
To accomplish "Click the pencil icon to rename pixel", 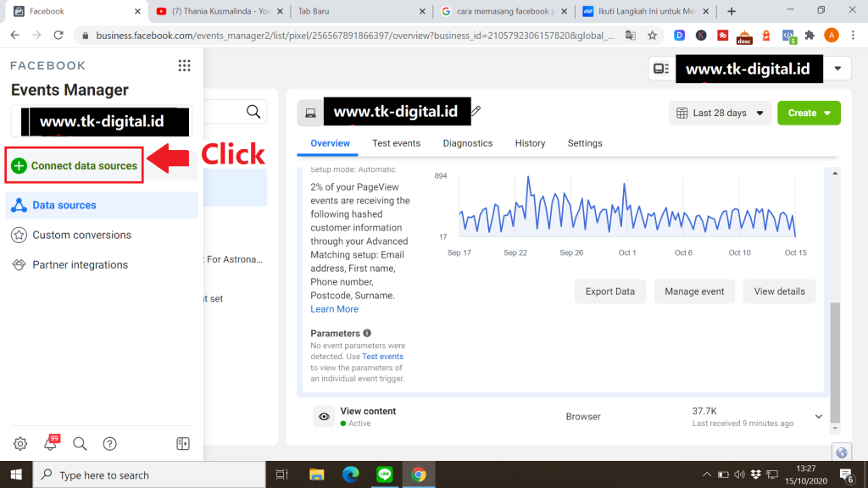I will pyautogui.click(x=476, y=112).
